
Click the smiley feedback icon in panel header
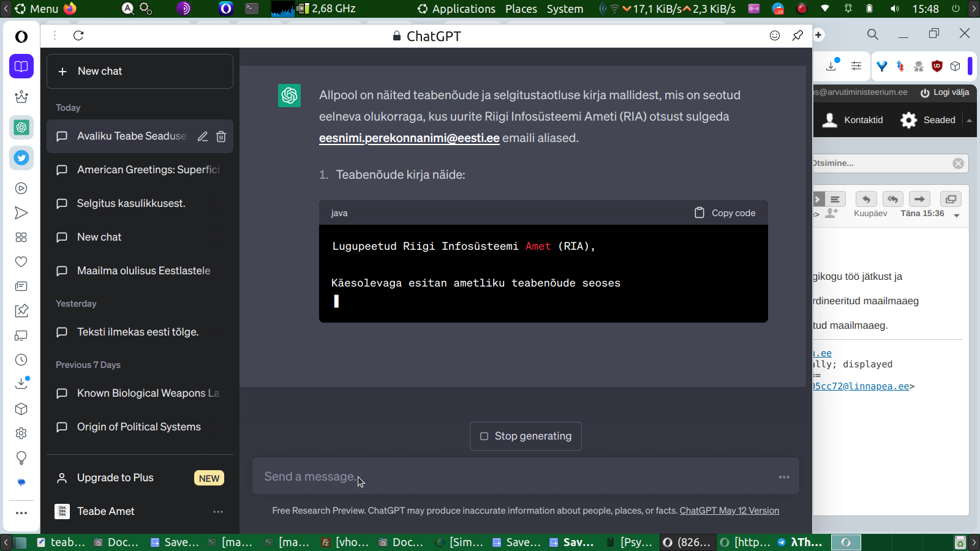(775, 36)
